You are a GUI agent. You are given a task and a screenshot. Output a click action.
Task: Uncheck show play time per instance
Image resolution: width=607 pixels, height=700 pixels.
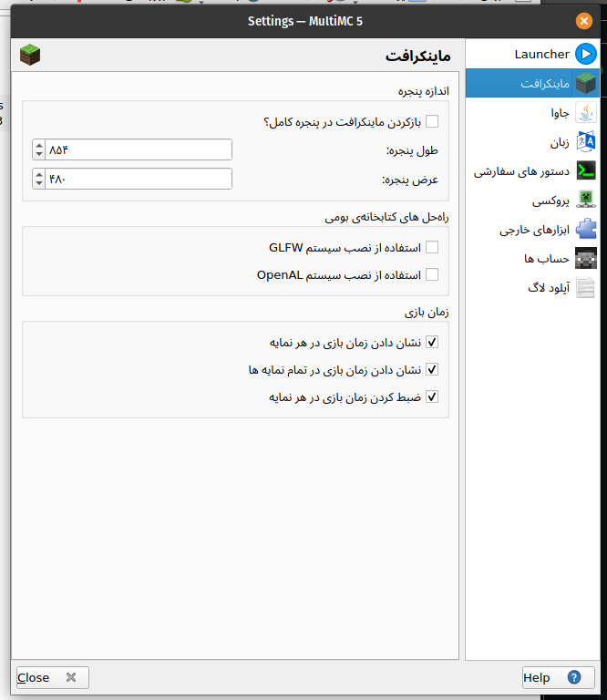[432, 342]
